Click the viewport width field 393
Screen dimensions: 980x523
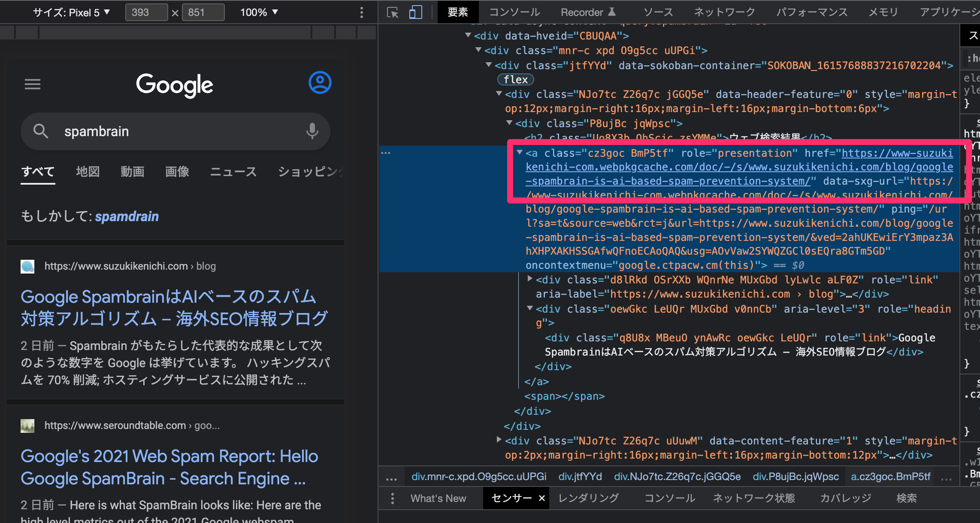click(x=146, y=12)
